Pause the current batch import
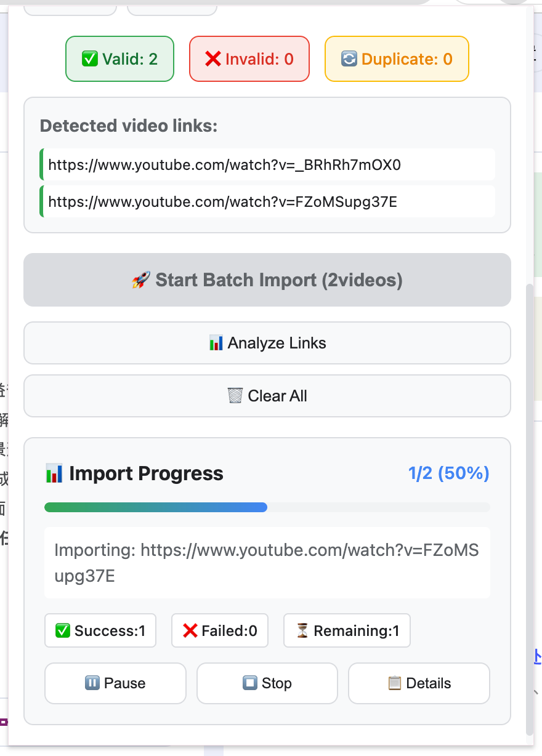 pyautogui.click(x=115, y=683)
